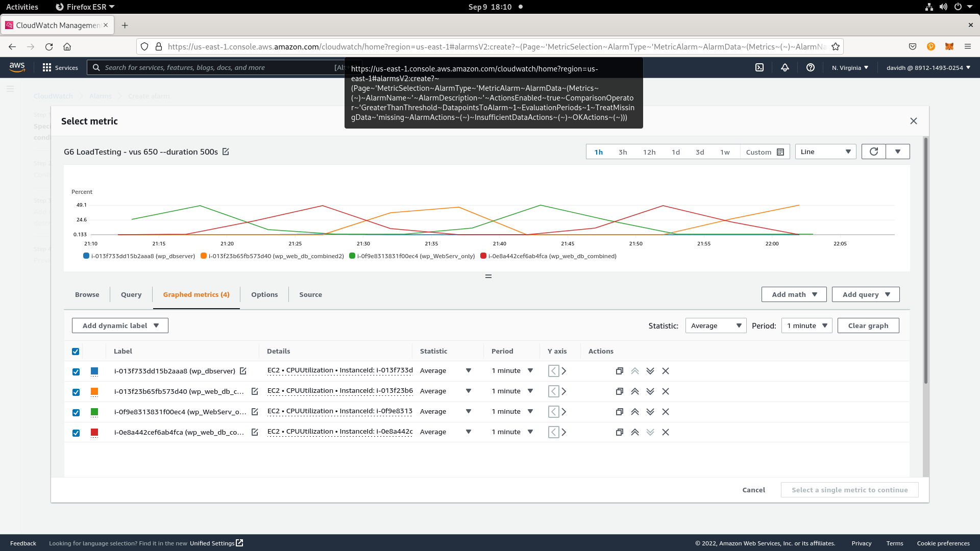The image size is (980, 551).
Task: Open the Statistic Average dropdown
Action: coord(715,325)
